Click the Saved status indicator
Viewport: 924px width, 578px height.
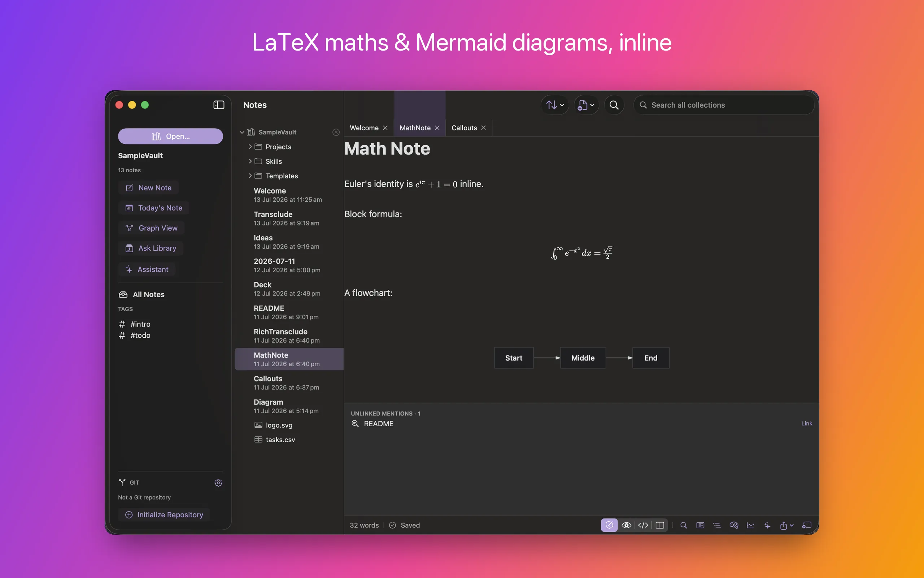click(404, 525)
